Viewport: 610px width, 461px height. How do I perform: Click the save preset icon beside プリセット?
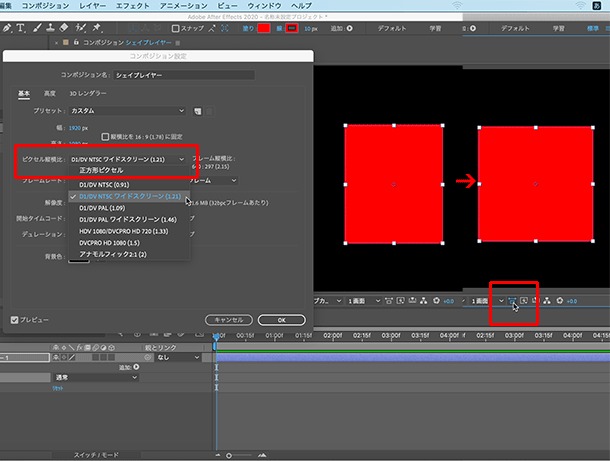pos(198,111)
